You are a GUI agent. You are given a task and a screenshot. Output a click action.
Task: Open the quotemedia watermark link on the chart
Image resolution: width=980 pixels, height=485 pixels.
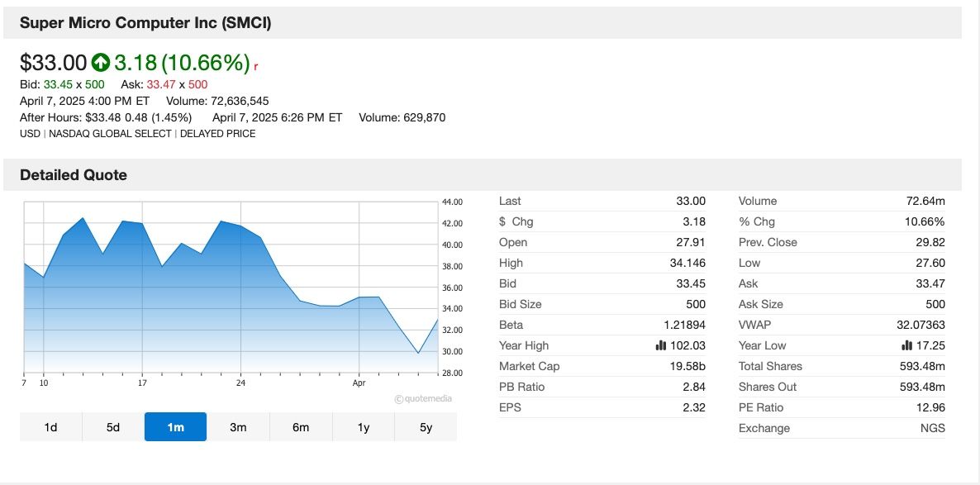click(x=423, y=398)
